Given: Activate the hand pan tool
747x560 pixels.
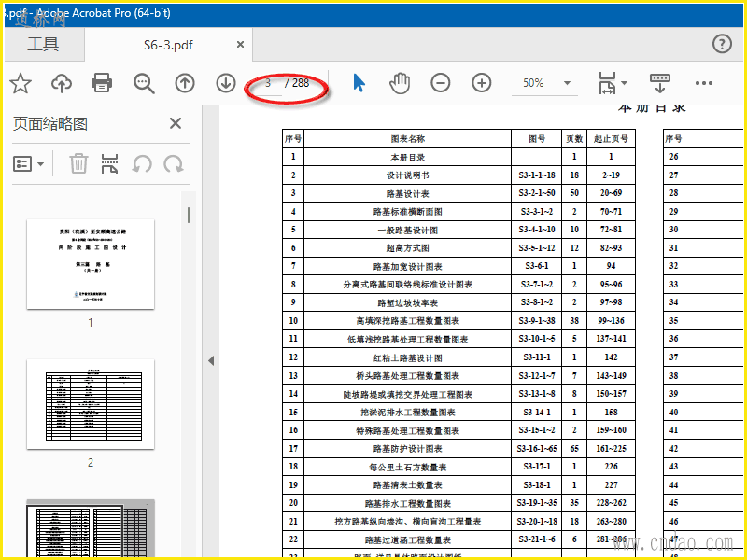Looking at the screenshot, I should point(400,83).
